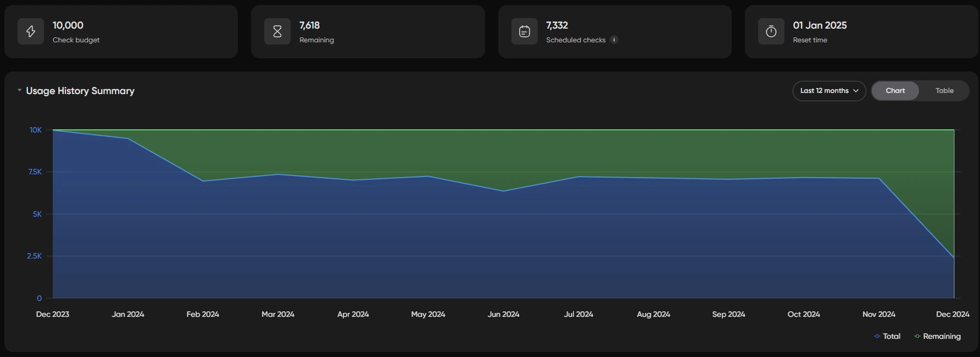Click the 7,332 scheduled checks value
The width and height of the screenshot is (980, 357).
pos(556,25)
